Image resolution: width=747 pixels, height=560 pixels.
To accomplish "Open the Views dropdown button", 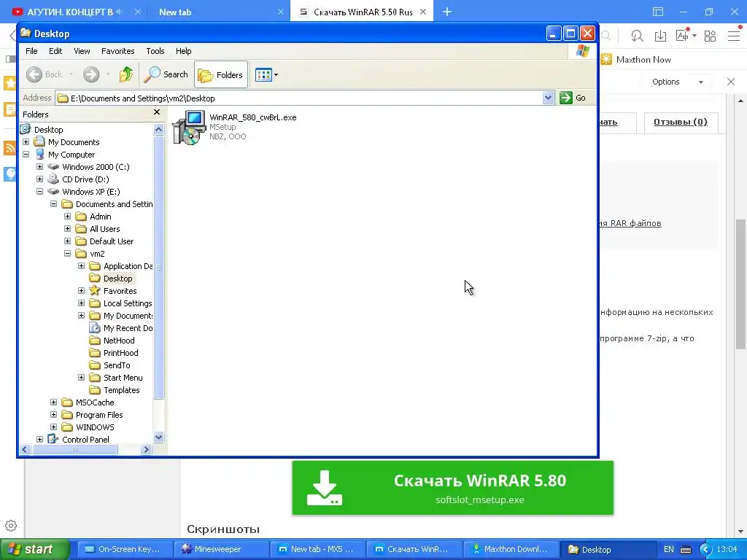I will pyautogui.click(x=266, y=75).
